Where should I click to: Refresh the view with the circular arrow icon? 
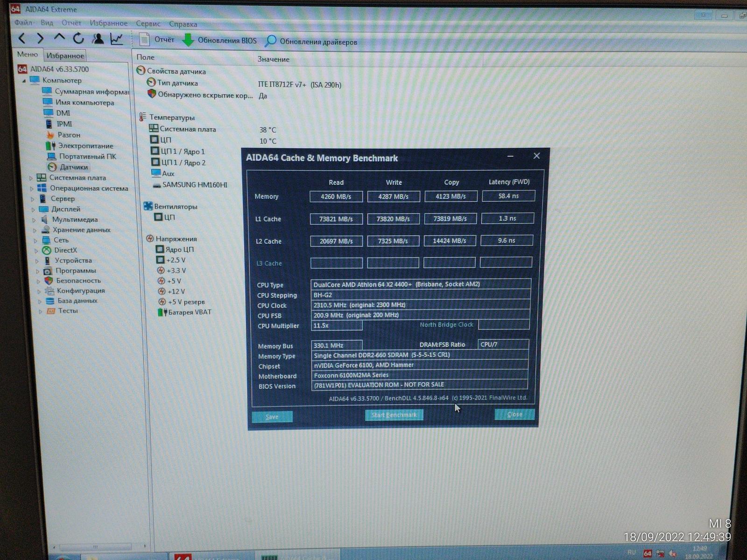point(78,38)
